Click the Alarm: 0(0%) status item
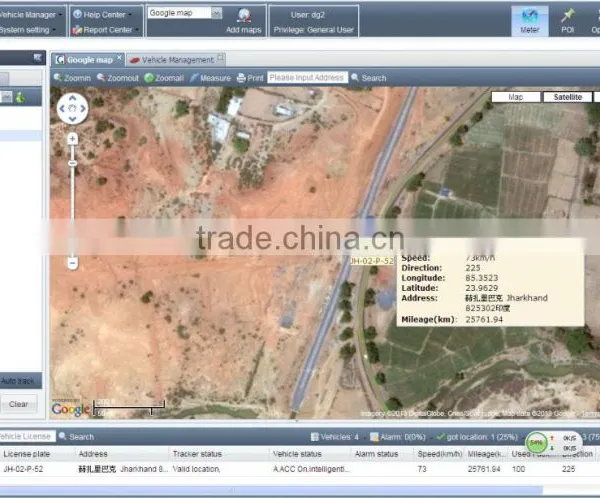 (x=400, y=437)
